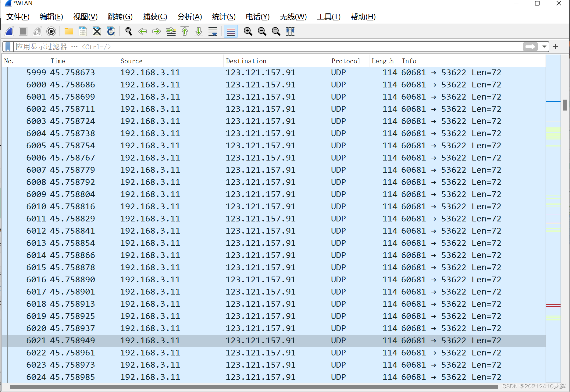Sort by the Length column header
Image resolution: width=570 pixels, height=392 pixels.
point(384,61)
